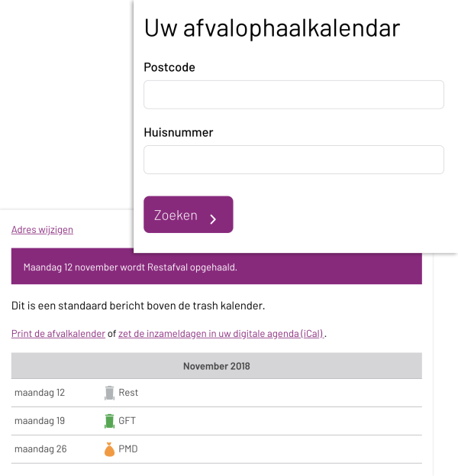Viewport: 458px width, 476px height.
Task: Click the Rest waste type label
Action: 128,393
